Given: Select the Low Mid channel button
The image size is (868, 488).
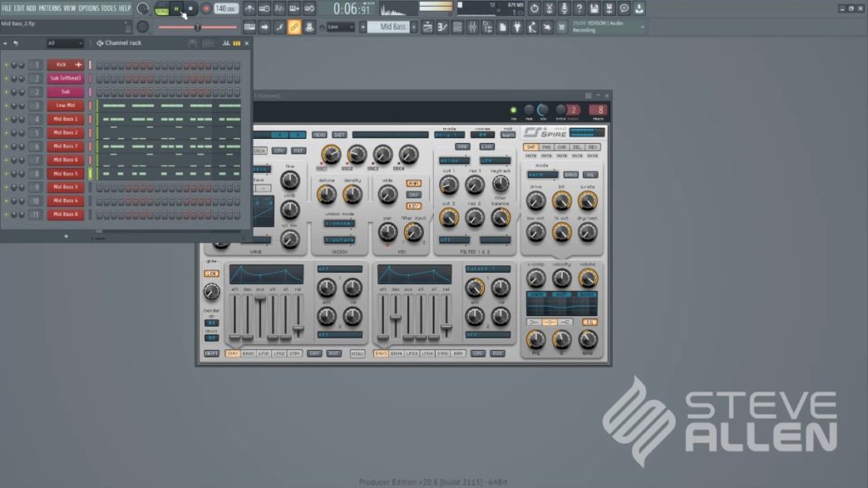Looking at the screenshot, I should tap(65, 106).
